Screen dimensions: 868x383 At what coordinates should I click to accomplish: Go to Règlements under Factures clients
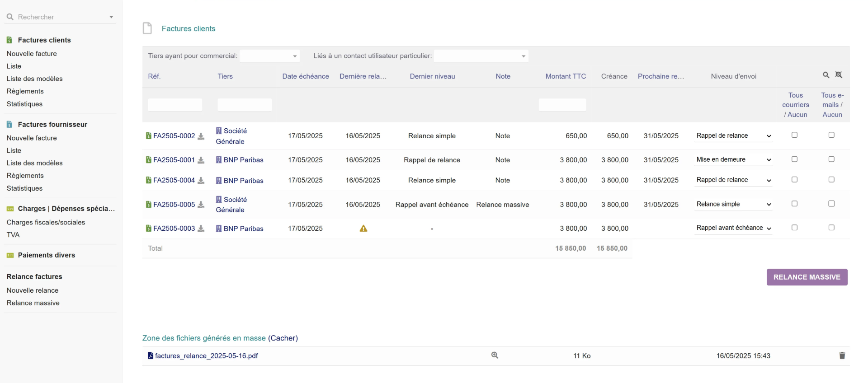click(x=25, y=91)
